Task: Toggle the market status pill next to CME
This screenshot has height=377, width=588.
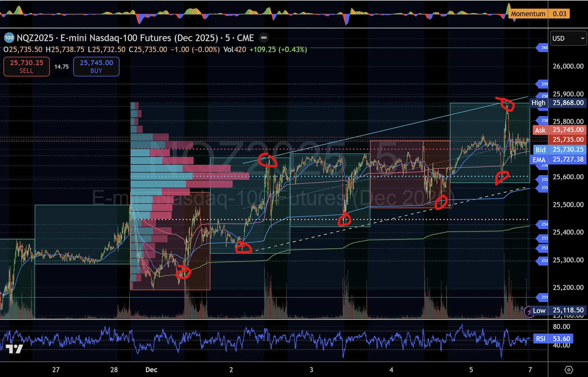Action: tap(264, 38)
